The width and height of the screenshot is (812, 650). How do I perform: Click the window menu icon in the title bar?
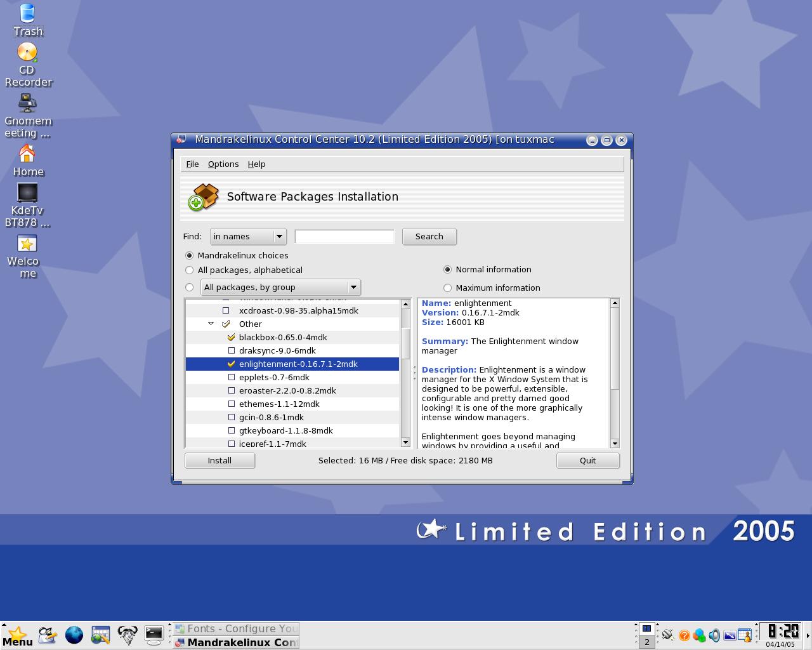[181, 140]
